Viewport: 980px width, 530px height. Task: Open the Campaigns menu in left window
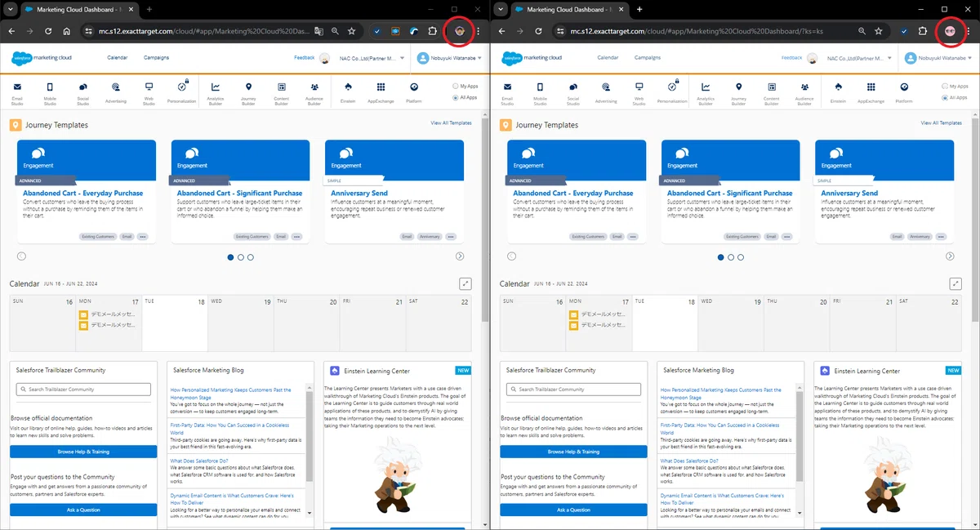click(156, 58)
